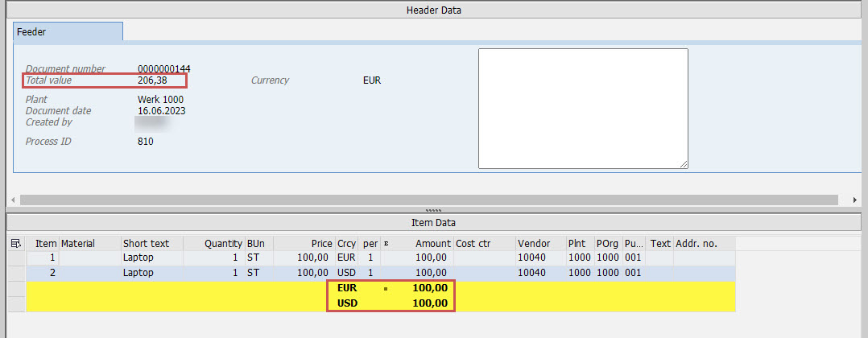Click the table layout icon beside Item header
The image size is (868, 338).
coord(16,243)
